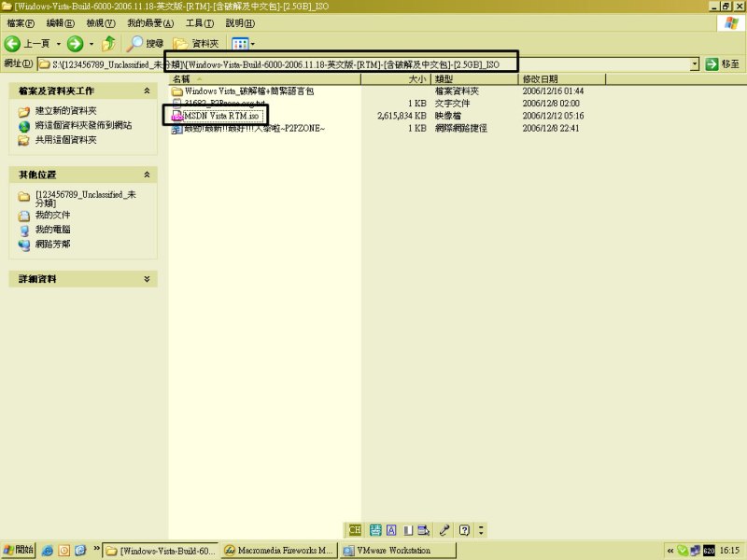This screenshot has width=747, height=560.
Task: Click the CH language bar indicator
Action: (355, 530)
